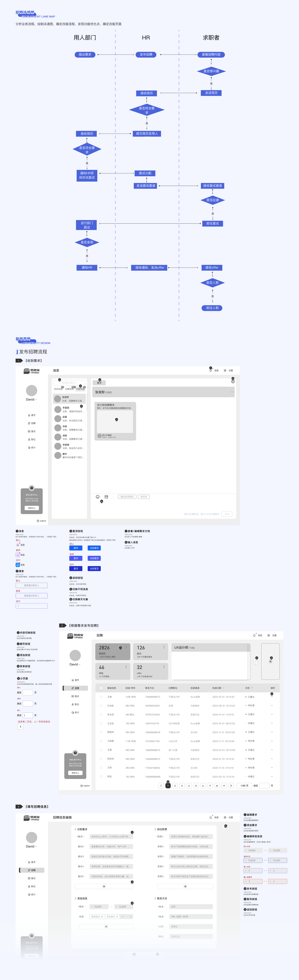
Task: Open the emoji picker in chat toolbar
Action: pos(98,497)
